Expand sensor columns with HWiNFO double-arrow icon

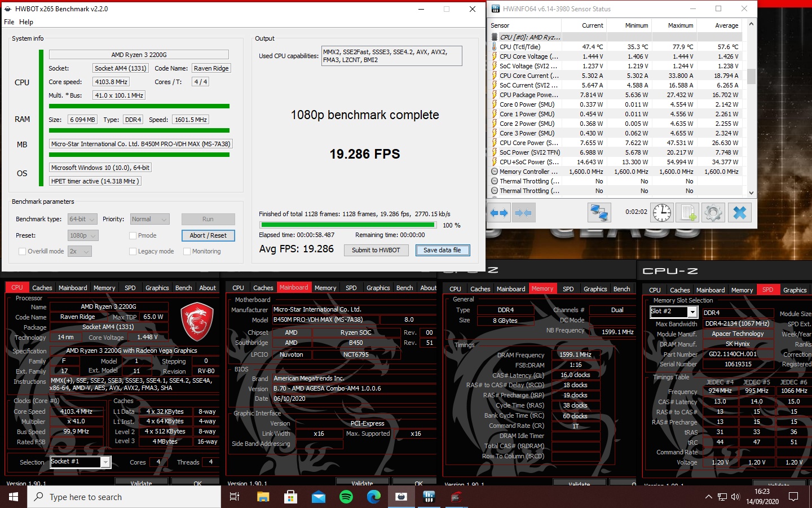499,213
